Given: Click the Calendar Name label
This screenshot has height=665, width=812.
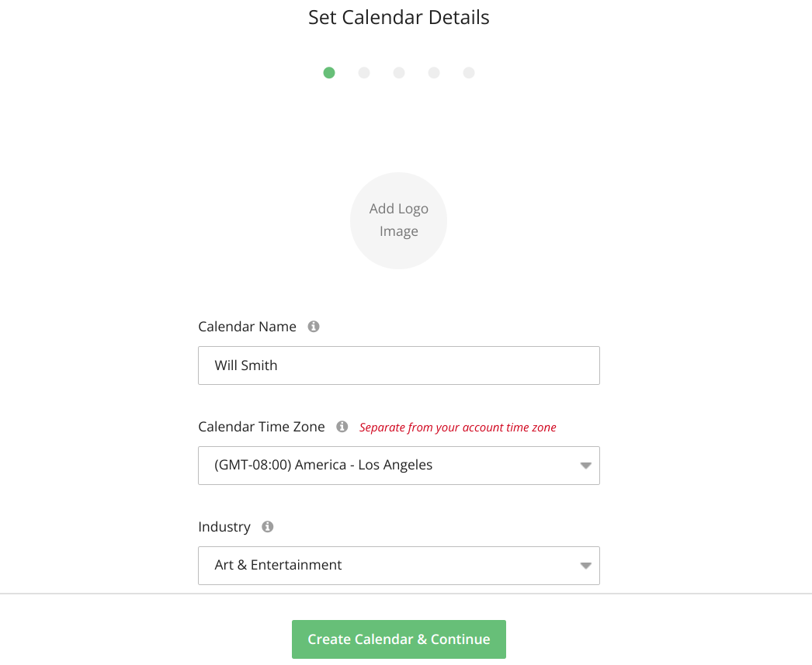Looking at the screenshot, I should point(247,327).
